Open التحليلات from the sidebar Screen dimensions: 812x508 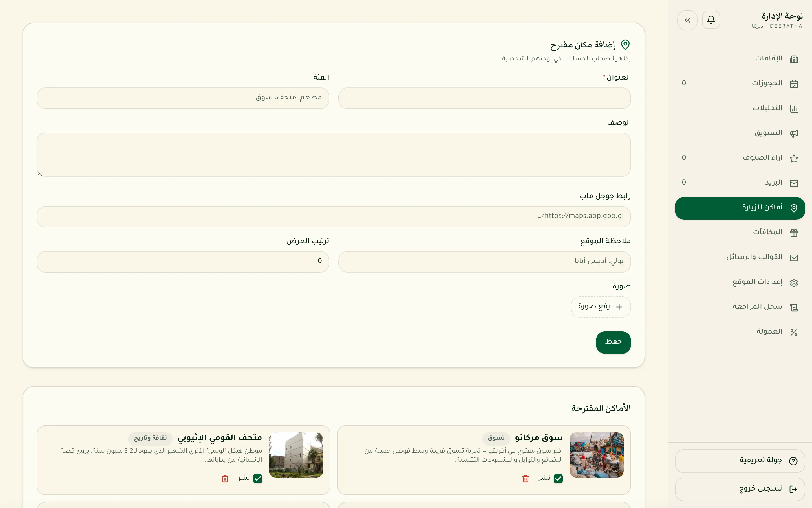[x=740, y=109]
